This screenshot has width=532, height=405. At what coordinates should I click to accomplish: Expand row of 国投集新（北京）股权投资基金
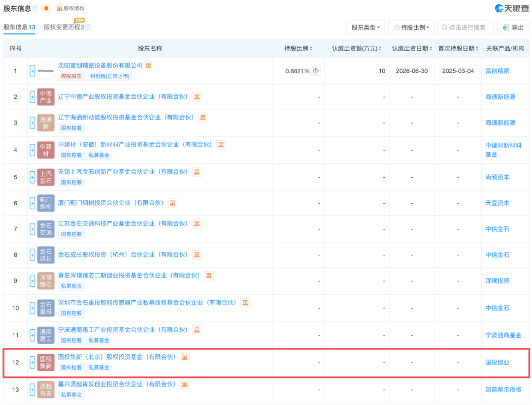click(32, 362)
